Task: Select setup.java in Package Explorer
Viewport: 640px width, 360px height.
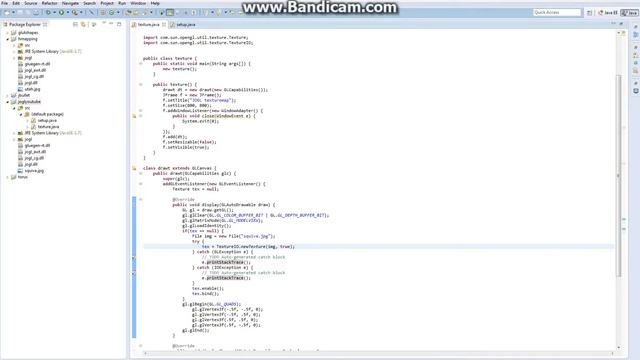Action: pos(47,121)
